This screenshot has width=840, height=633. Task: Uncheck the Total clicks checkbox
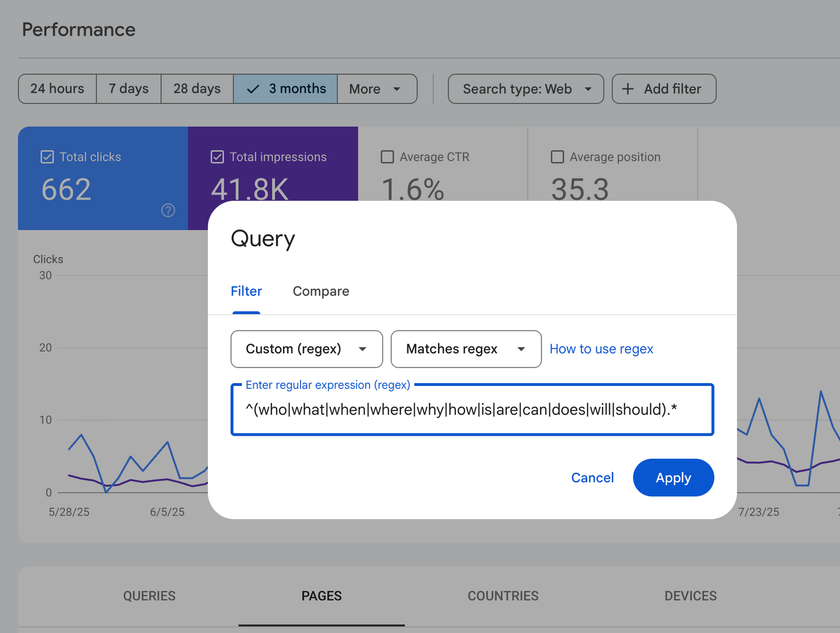click(48, 157)
